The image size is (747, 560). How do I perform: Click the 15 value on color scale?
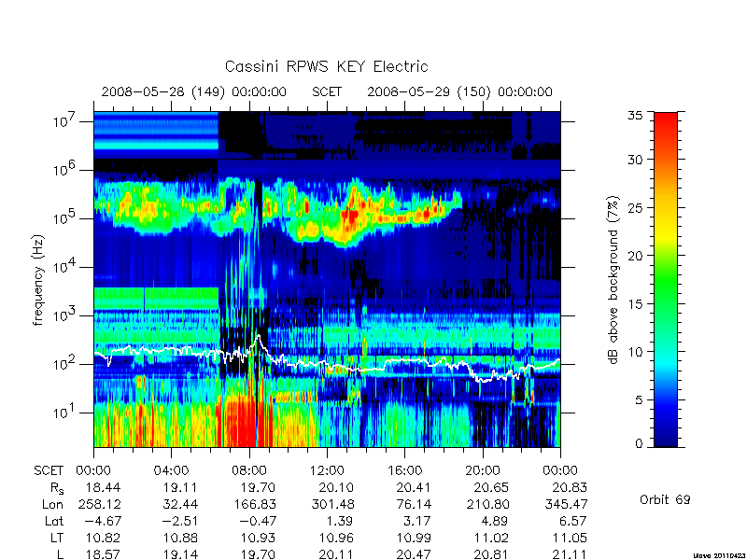point(635,303)
